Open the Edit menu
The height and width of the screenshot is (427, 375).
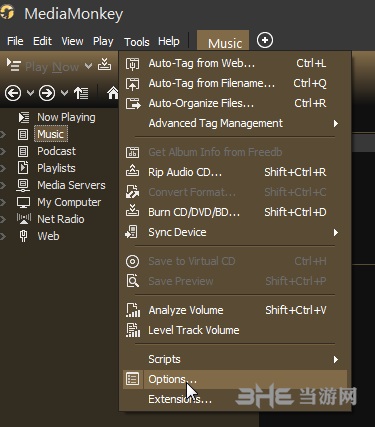42,41
